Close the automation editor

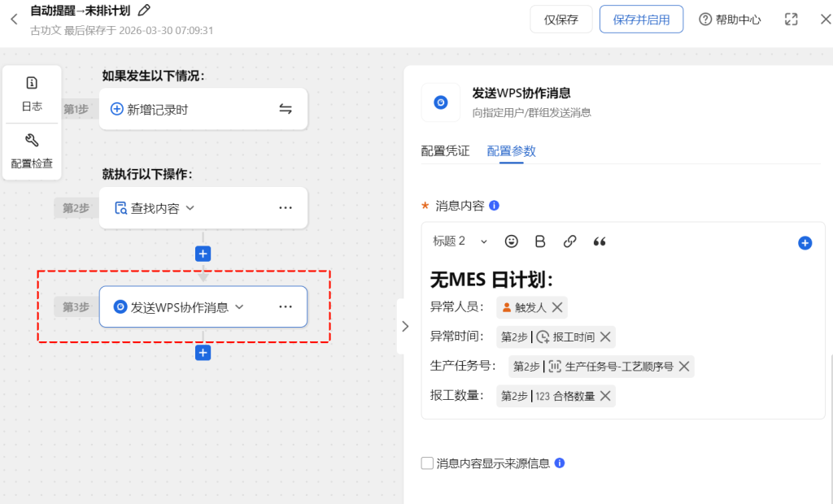(x=825, y=20)
